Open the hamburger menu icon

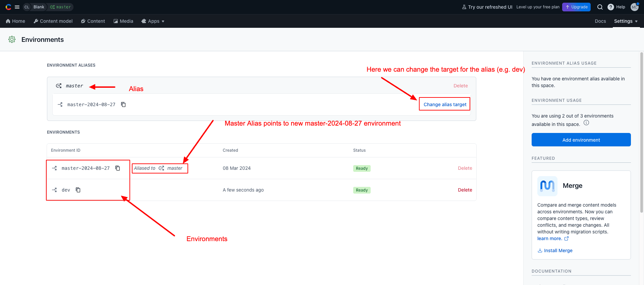pyautogui.click(x=17, y=7)
